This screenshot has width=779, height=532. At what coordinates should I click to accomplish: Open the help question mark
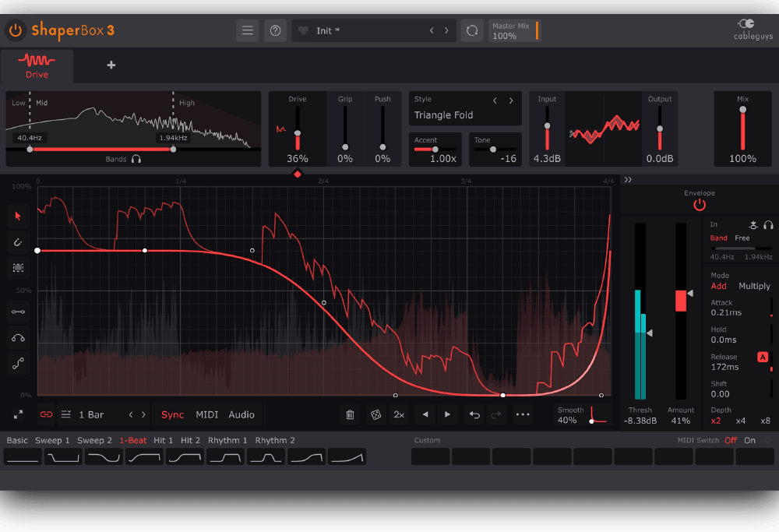[x=275, y=31]
